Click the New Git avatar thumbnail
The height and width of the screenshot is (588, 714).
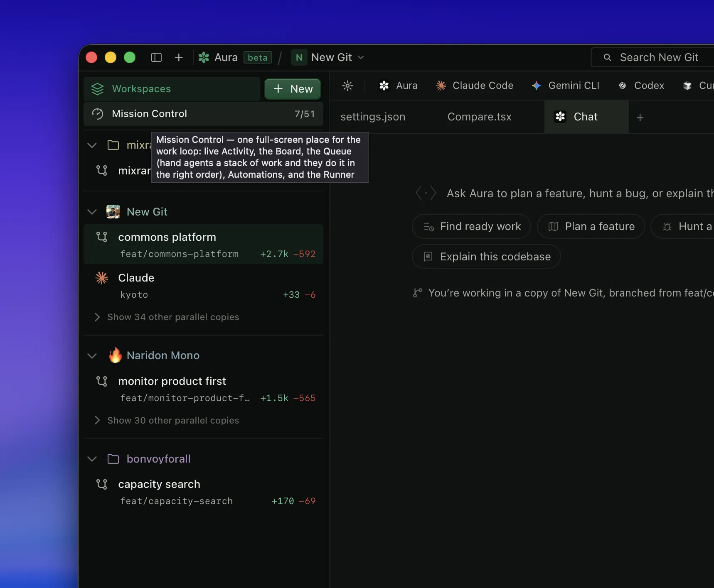113,212
